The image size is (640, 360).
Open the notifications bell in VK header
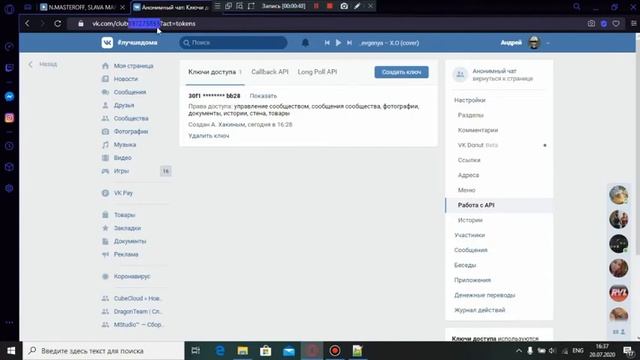click(305, 42)
